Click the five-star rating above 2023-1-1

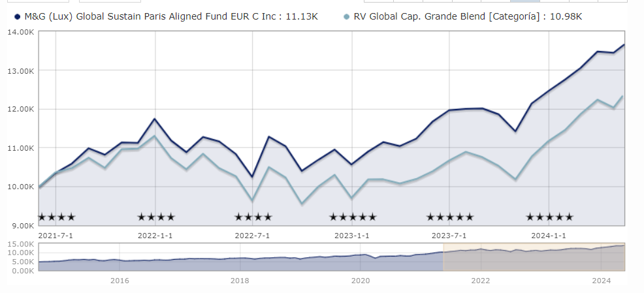[x=353, y=217]
